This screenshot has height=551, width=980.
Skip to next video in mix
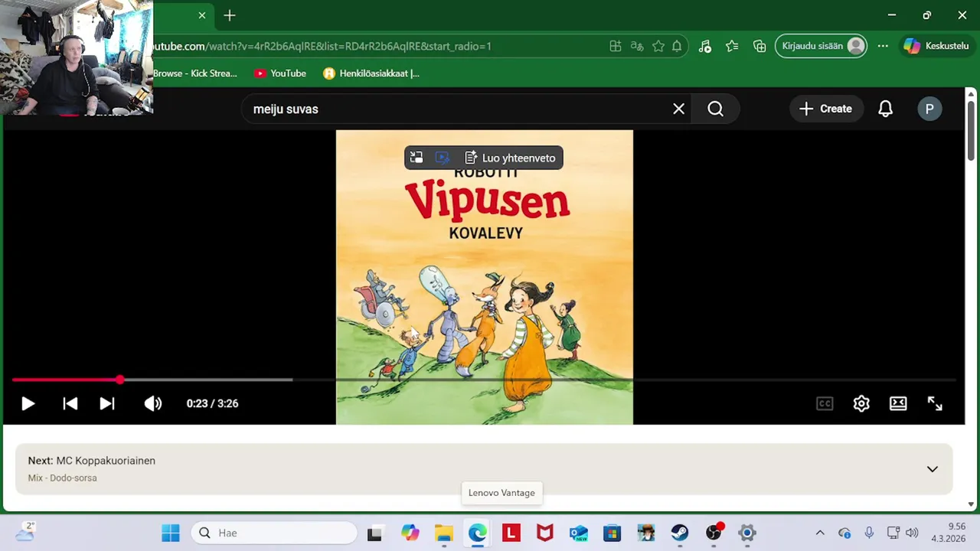coord(107,403)
